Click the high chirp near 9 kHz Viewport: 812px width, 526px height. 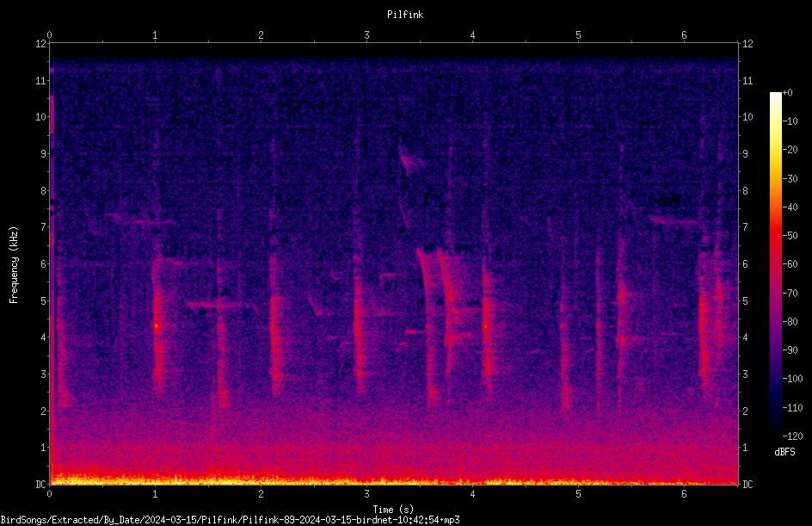[x=409, y=158]
